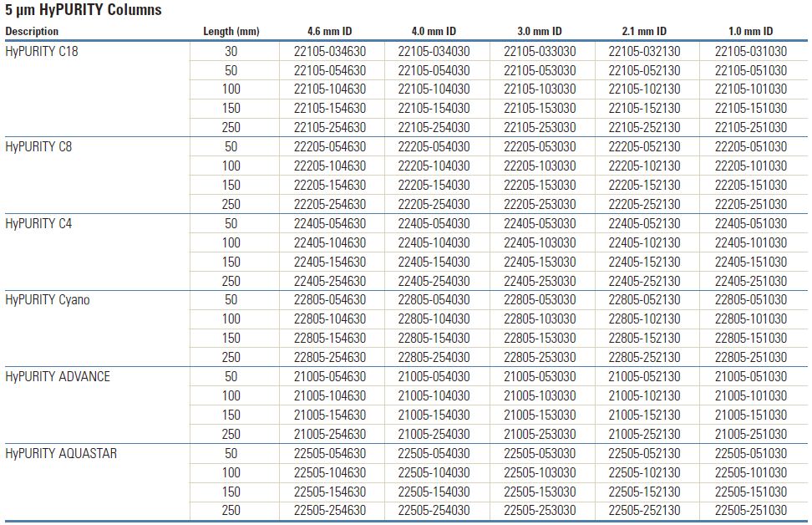812x525 pixels.
Task: Click part number 22805-151030
Action: [751, 339]
